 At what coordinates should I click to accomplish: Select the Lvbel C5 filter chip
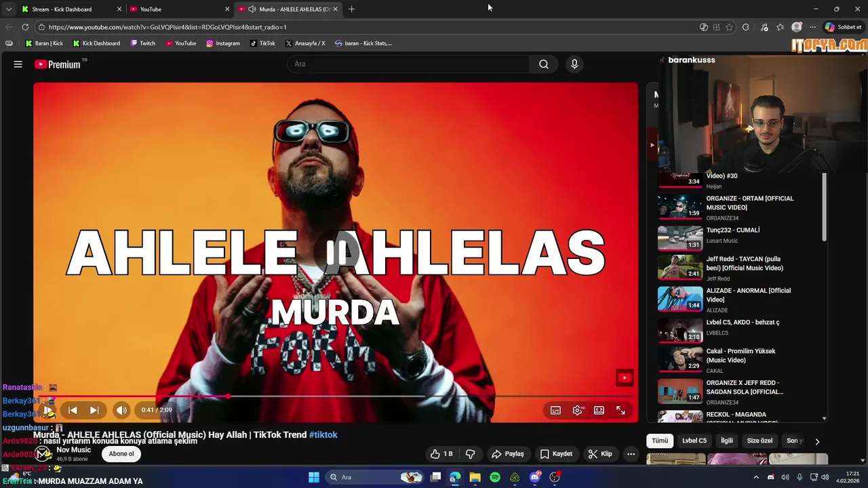coord(694,441)
